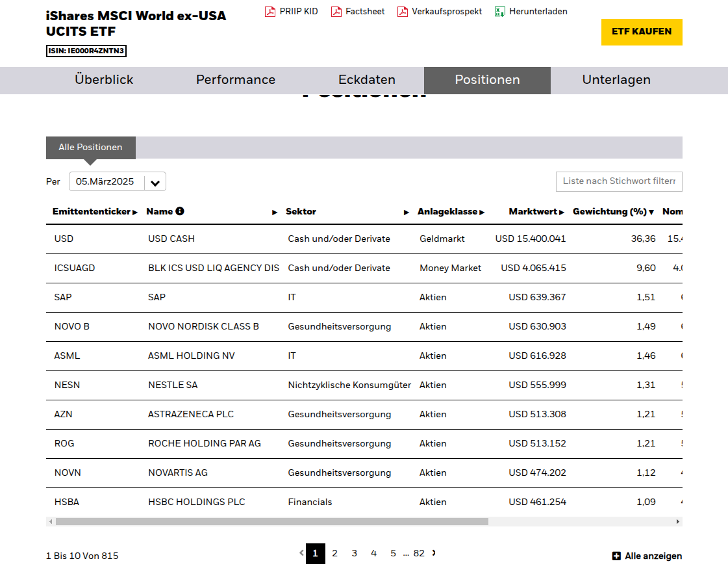Switch to the Überblick tab
728x583 pixels.
104,80
